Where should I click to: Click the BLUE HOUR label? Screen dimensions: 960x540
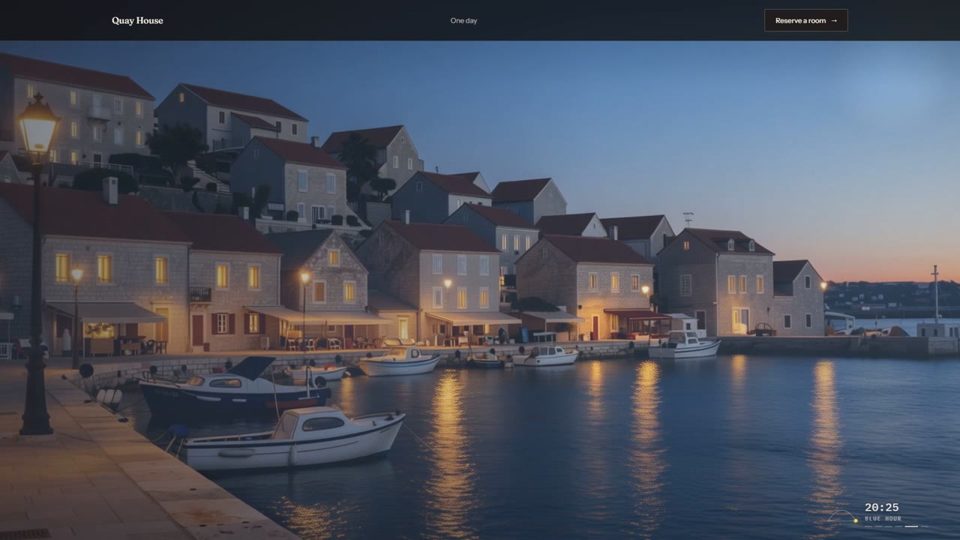coord(883,519)
